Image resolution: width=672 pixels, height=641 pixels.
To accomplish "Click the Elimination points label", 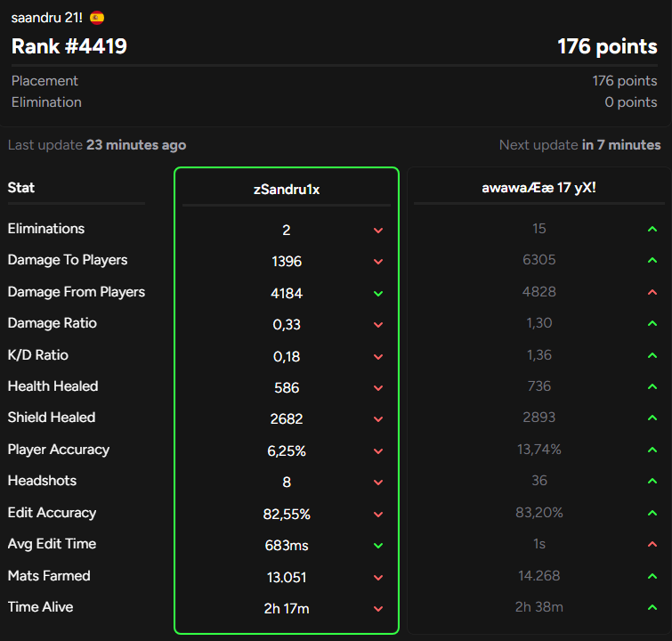I will pyautogui.click(x=46, y=102).
